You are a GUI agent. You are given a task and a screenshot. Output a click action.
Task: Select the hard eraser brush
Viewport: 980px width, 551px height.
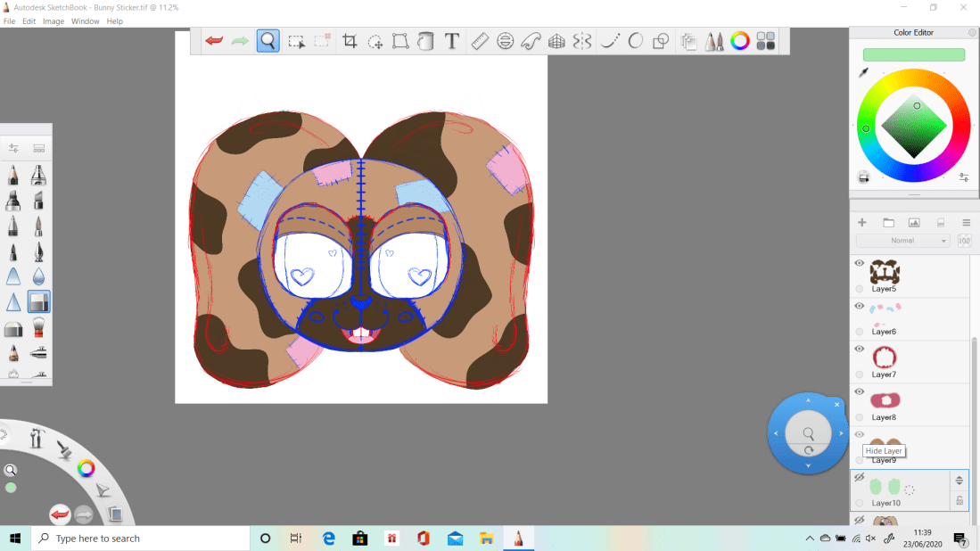point(13,329)
